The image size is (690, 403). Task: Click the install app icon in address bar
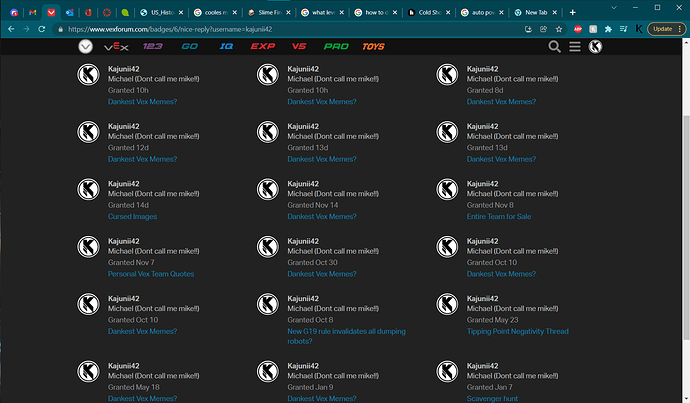[528, 29]
